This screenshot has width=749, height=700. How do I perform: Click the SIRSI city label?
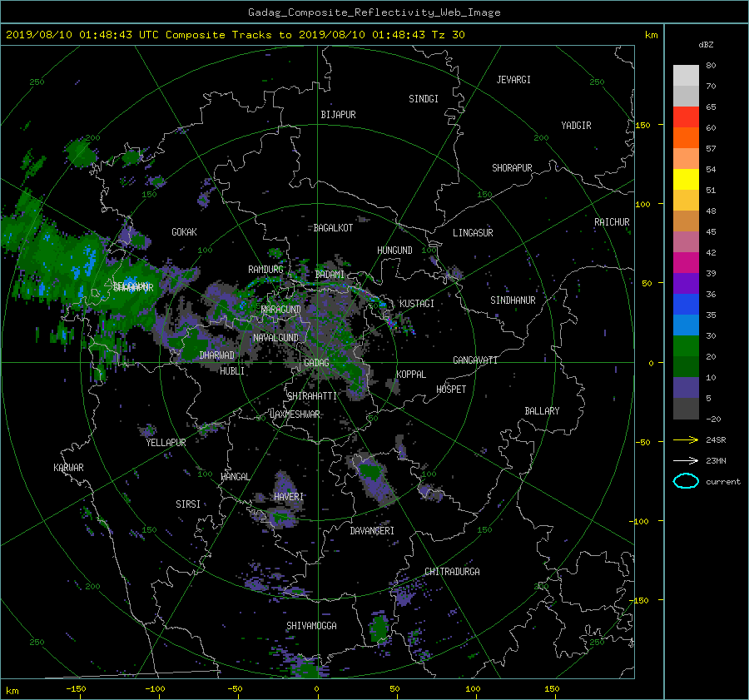[x=188, y=504]
